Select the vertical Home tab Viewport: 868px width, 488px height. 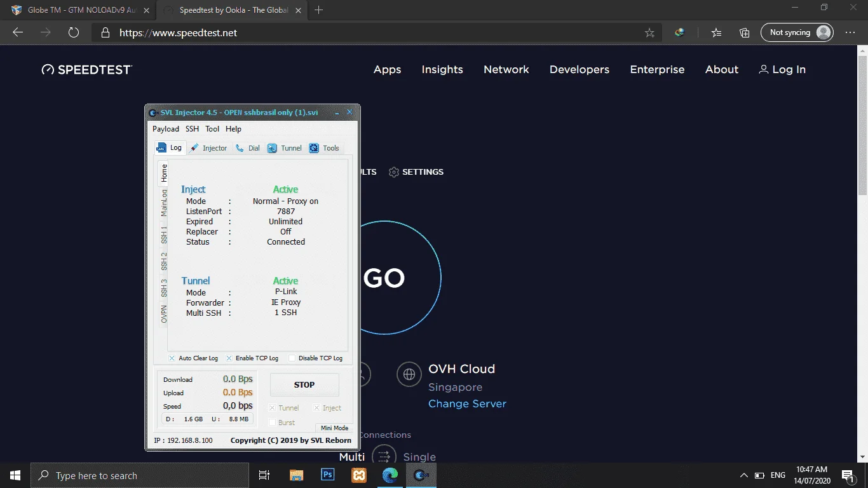(x=164, y=173)
